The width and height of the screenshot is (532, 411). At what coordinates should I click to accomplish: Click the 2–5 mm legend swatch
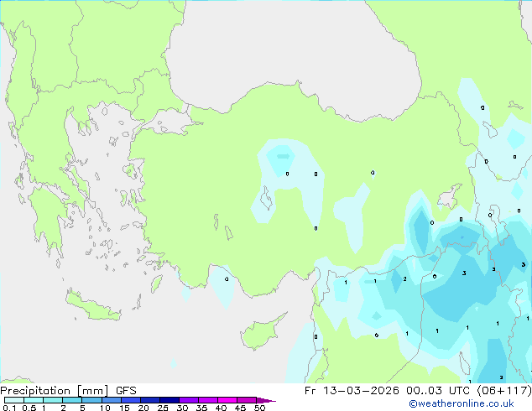tap(72, 400)
